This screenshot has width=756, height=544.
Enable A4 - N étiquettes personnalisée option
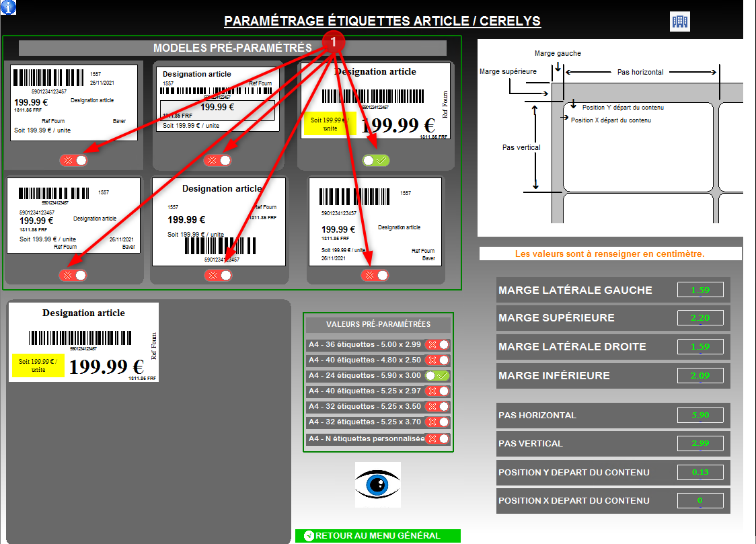(x=437, y=438)
